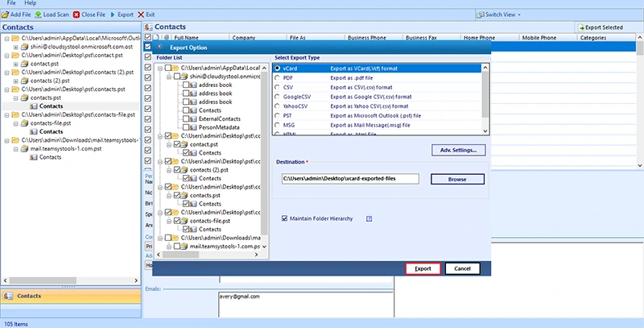This screenshot has height=328, width=644.
Task: Open the Help menu
Action: pos(31,3)
